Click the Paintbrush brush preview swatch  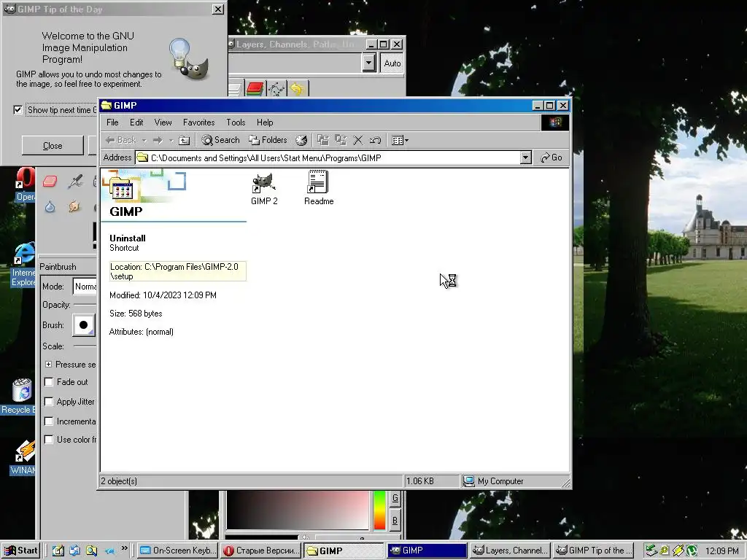[83, 324]
